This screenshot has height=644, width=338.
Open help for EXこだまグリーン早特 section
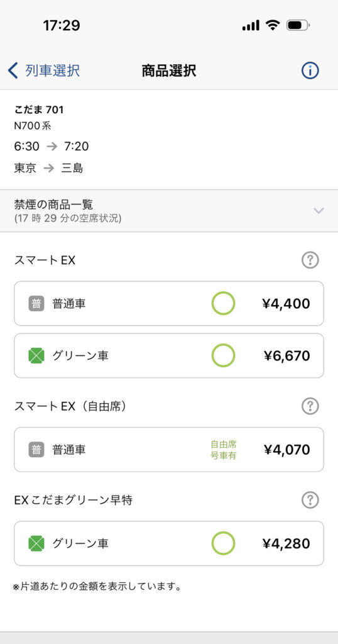[x=310, y=500]
